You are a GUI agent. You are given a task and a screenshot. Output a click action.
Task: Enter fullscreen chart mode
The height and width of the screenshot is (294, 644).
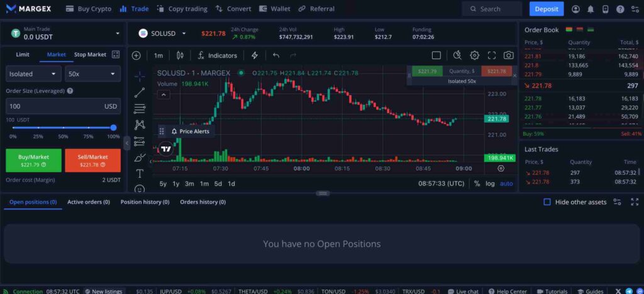tap(492, 55)
